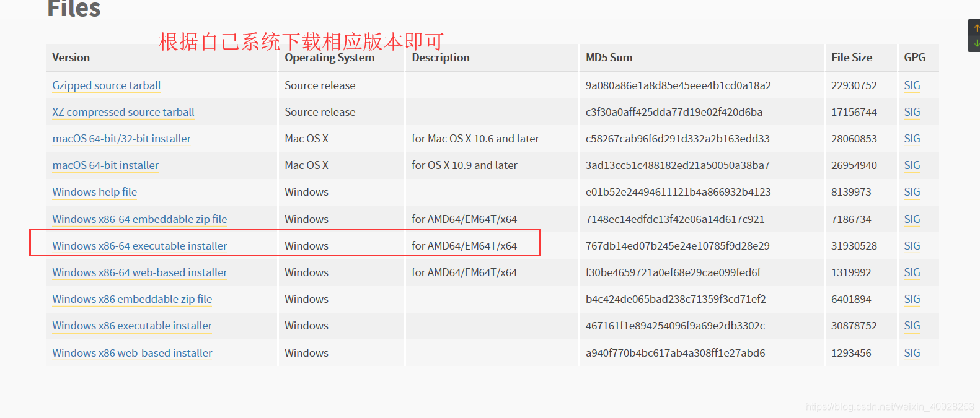
Task: Select MD5 sum 467161f1e894254096f9a69e2db3302c
Action: pos(675,326)
